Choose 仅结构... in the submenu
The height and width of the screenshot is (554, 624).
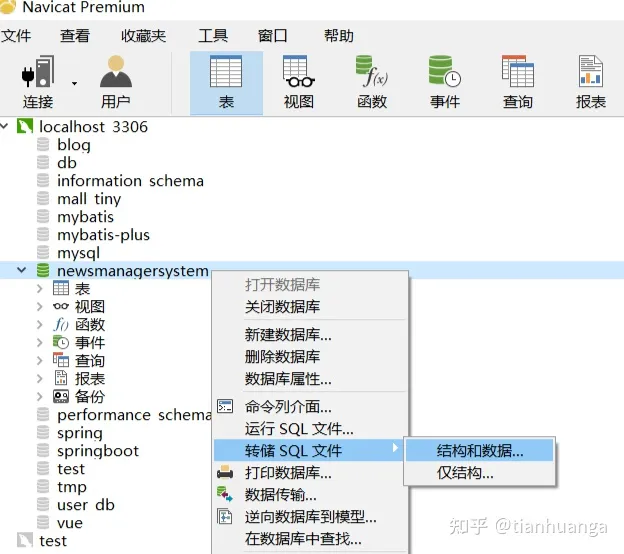click(465, 473)
